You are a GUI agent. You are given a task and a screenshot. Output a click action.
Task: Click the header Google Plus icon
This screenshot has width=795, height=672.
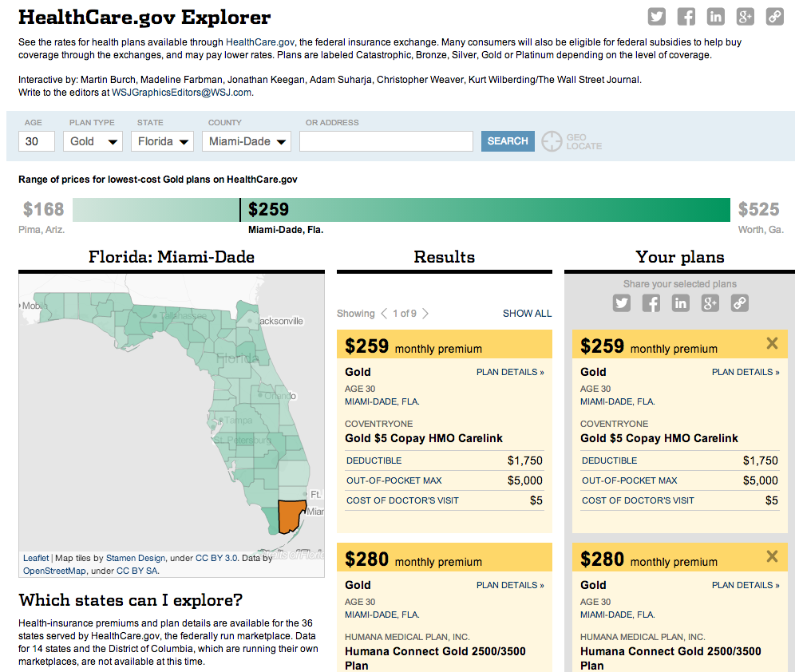tap(745, 17)
